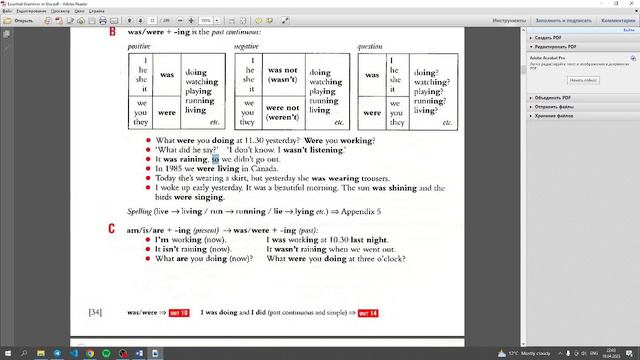Viewport: 640px width, 360px height.
Task: Click the convert to PDF toolbar icon
Action: [59, 20]
